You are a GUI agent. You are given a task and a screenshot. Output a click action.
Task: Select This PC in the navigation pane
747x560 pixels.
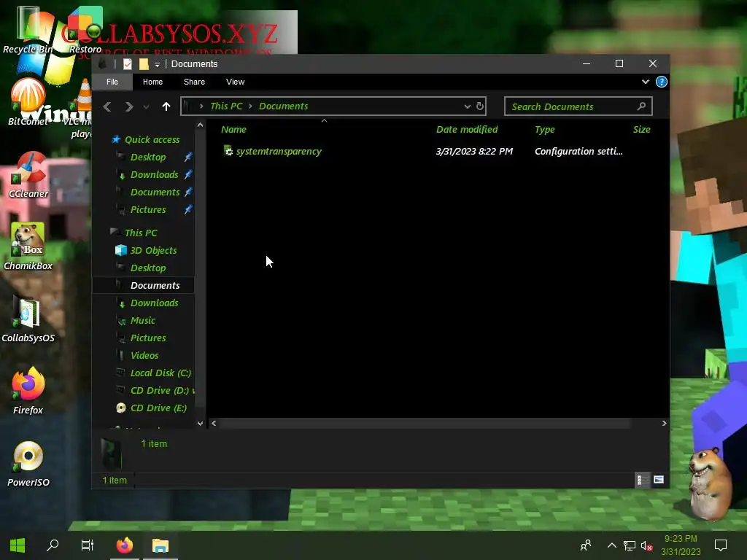pyautogui.click(x=141, y=233)
